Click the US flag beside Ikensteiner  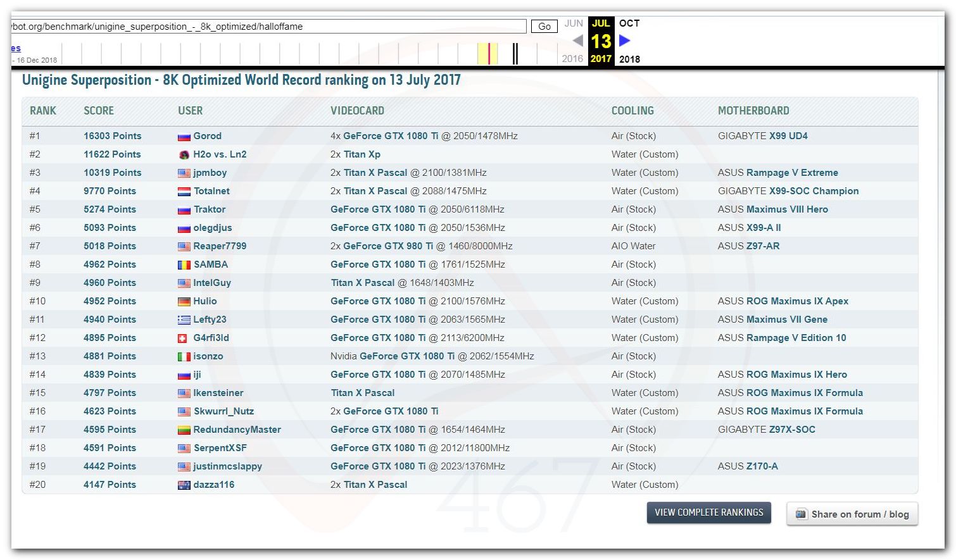click(184, 394)
